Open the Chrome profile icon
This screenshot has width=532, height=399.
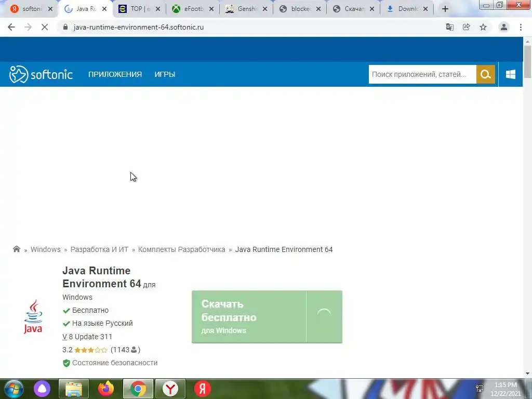pyautogui.click(x=504, y=27)
